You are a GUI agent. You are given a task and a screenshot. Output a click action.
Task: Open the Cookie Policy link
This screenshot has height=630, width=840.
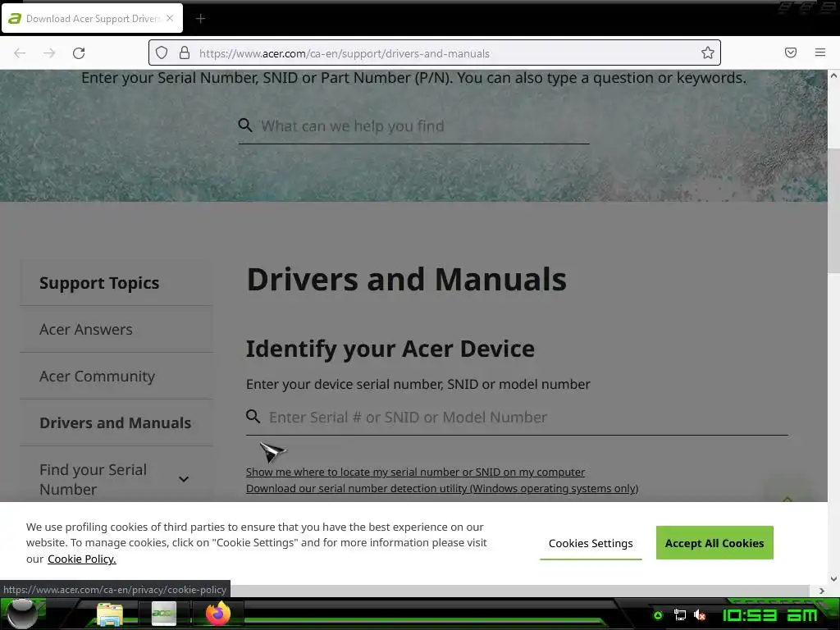point(81,559)
